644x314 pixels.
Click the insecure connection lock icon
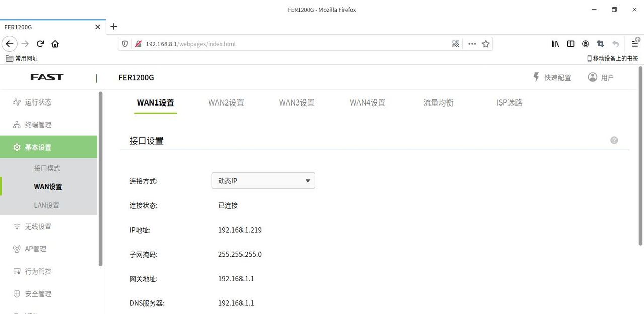pos(138,44)
